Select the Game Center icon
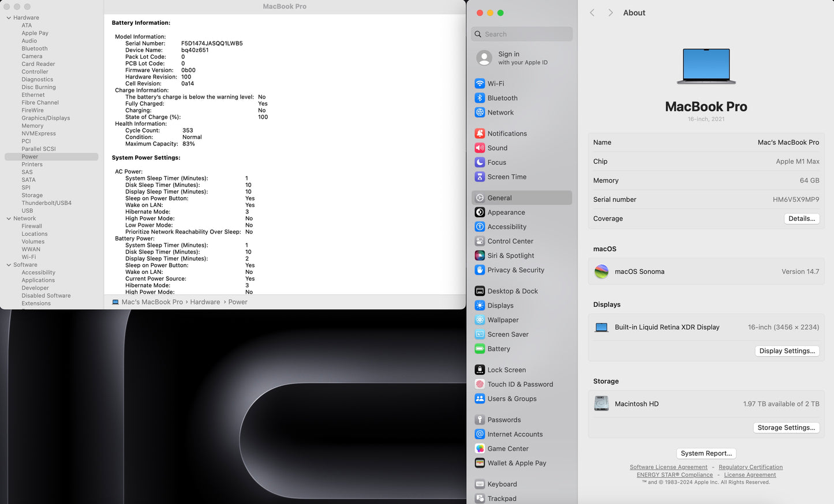This screenshot has width=834, height=504. 480,449
